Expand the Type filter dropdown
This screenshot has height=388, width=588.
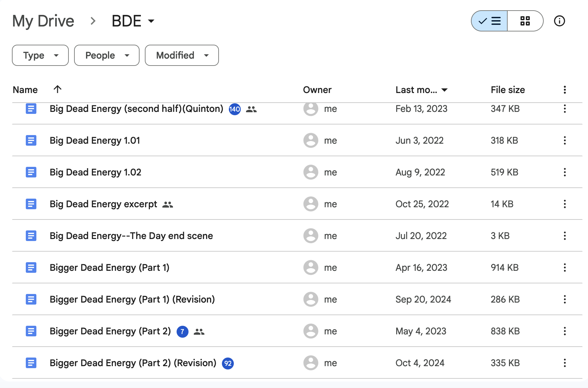(40, 55)
